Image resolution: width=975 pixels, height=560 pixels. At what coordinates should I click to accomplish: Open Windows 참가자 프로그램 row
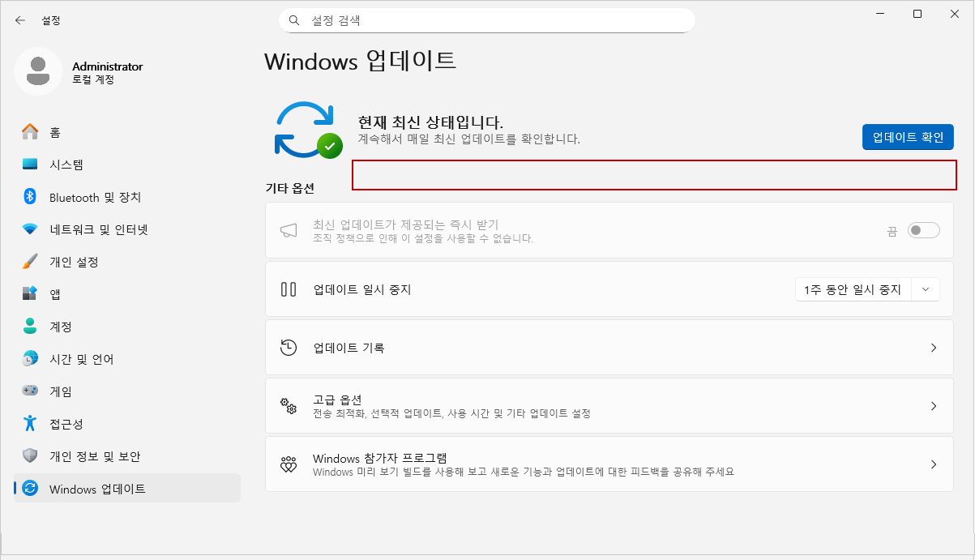[609, 464]
